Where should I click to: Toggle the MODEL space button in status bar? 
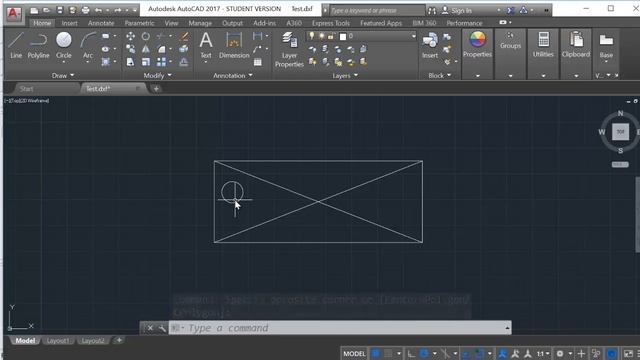click(354, 353)
